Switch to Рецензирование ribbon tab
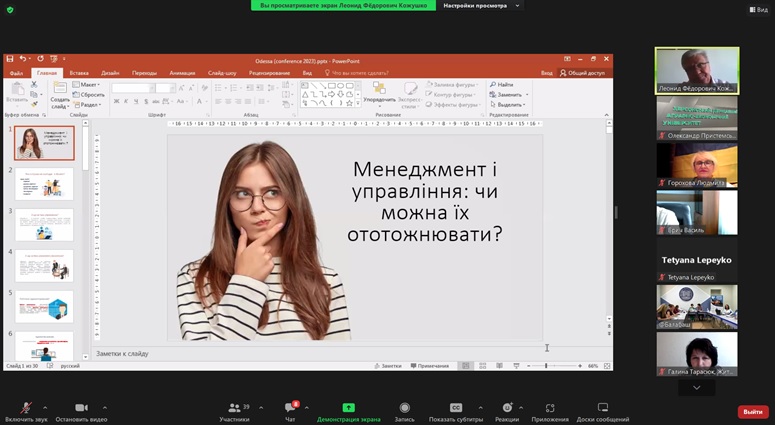 [x=269, y=73]
